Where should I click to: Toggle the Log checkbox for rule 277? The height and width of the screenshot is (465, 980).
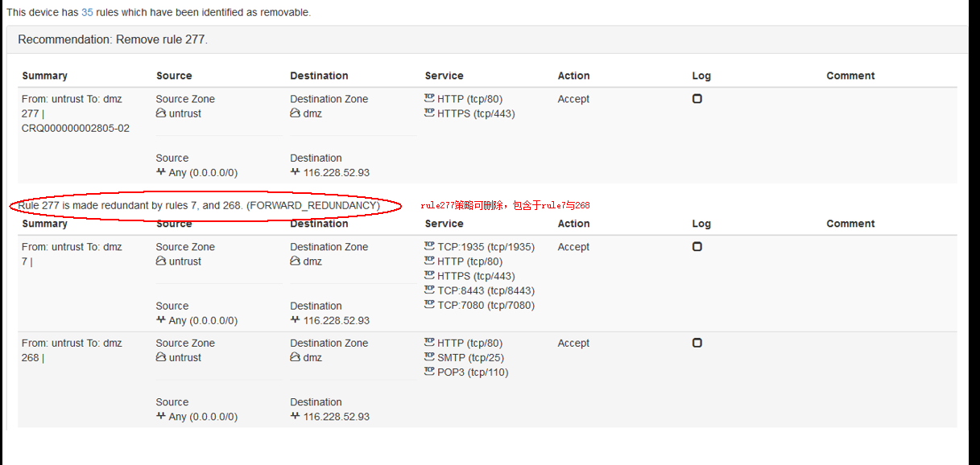pos(697,99)
